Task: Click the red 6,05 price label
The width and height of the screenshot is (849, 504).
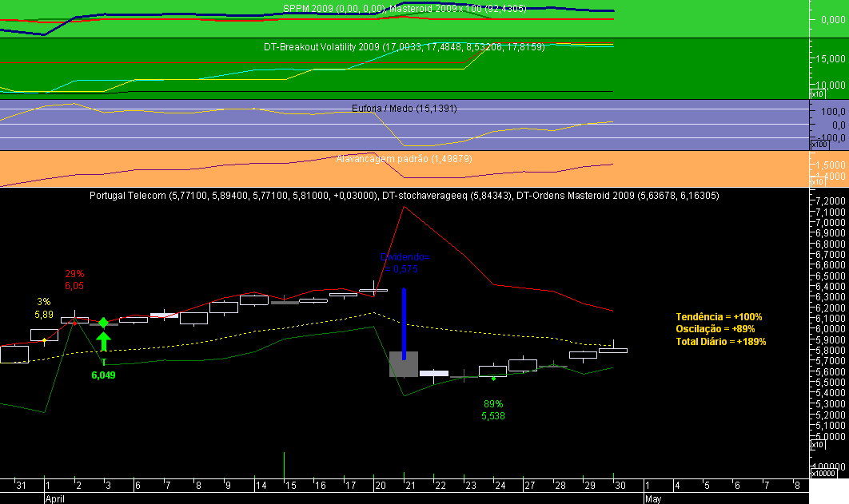Action: [x=74, y=286]
